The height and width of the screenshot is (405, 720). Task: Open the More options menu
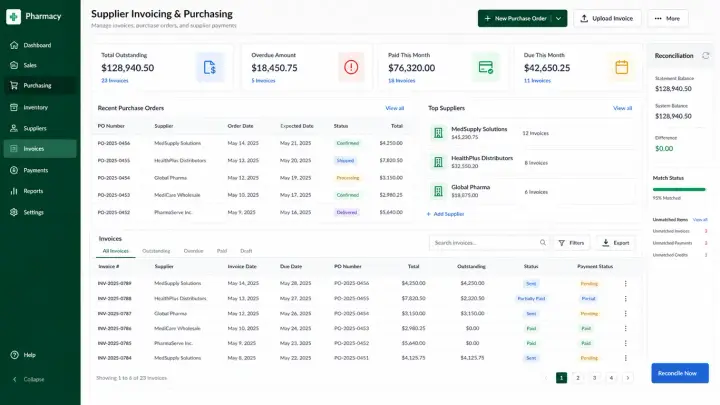(x=668, y=18)
